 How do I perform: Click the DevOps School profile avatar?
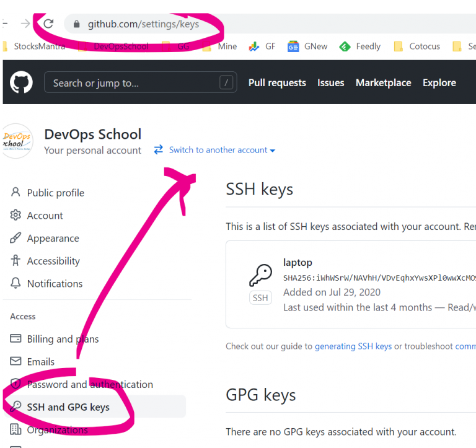click(x=17, y=141)
